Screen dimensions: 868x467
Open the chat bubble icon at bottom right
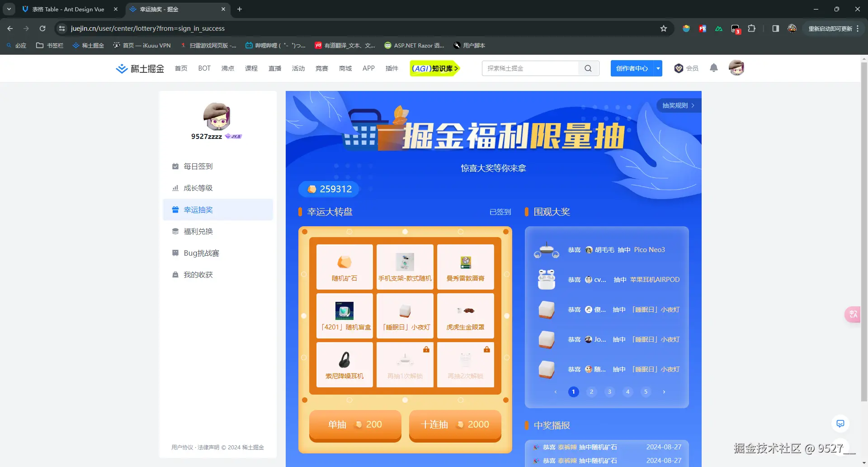point(840,424)
